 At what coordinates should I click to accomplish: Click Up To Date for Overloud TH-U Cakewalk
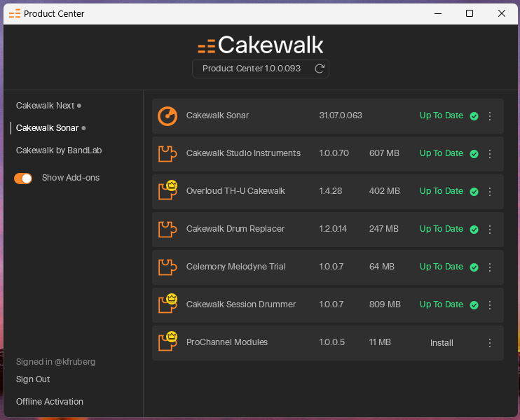coord(441,191)
